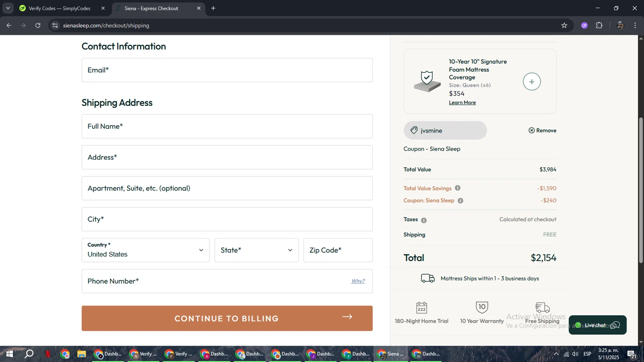Screen dimensions: 644x362
Task: Click the Coupon - Siena Sleep text
Action: pyautogui.click(x=432, y=149)
